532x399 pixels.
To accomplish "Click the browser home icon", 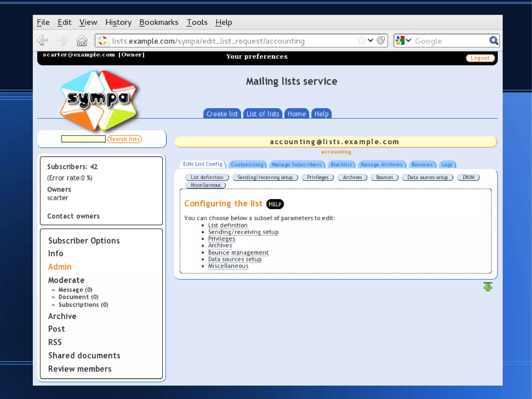I will [x=82, y=41].
